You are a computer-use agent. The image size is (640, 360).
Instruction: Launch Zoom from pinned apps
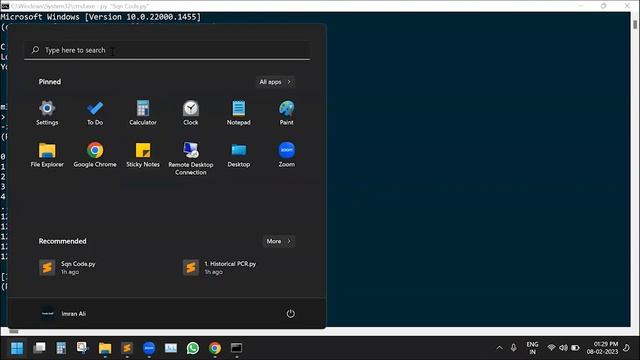tap(286, 155)
